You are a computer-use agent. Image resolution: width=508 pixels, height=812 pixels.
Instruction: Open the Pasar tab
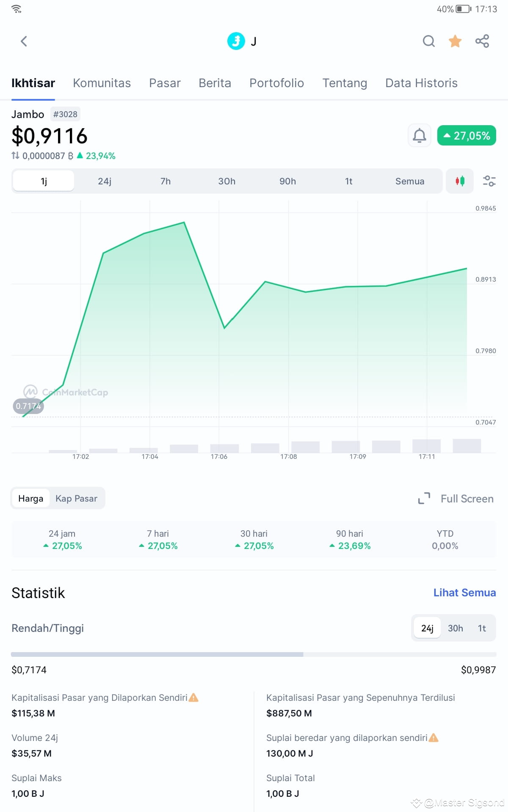[x=165, y=83]
